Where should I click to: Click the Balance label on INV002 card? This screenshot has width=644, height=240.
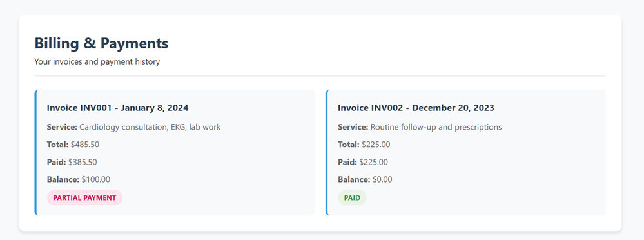[354, 179]
